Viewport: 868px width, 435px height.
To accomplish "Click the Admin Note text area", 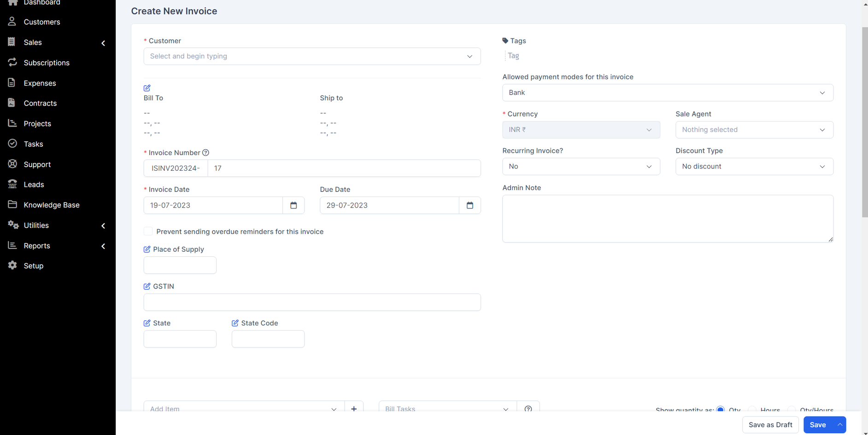I will point(668,219).
